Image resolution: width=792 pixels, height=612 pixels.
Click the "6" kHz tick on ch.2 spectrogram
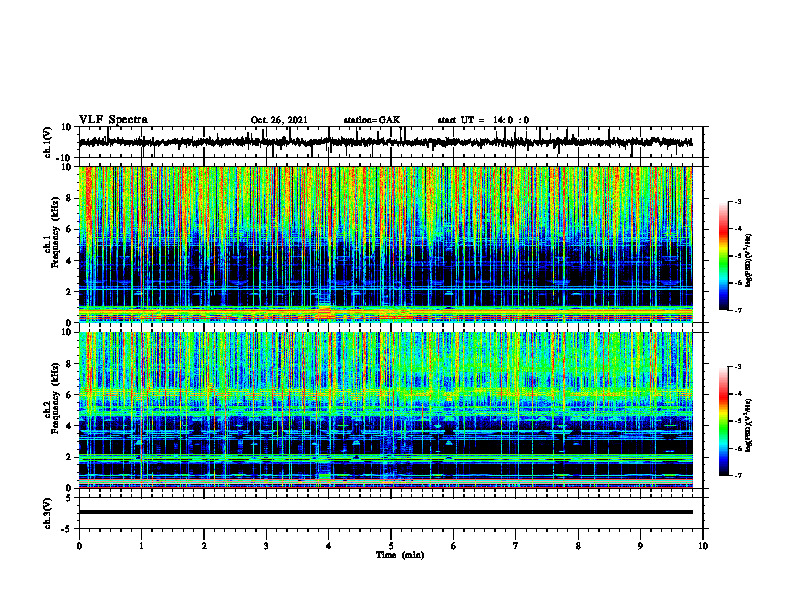click(70, 395)
